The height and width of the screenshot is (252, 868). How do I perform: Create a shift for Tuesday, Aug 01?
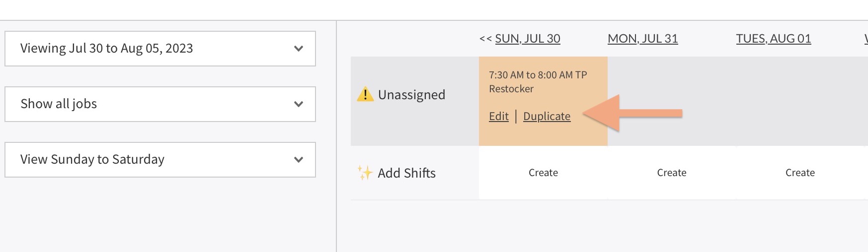click(x=800, y=173)
